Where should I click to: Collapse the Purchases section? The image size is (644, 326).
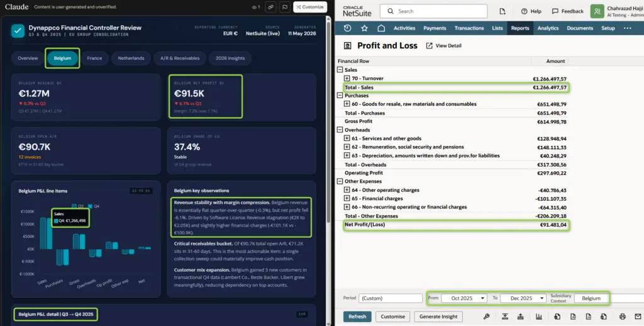tap(340, 96)
